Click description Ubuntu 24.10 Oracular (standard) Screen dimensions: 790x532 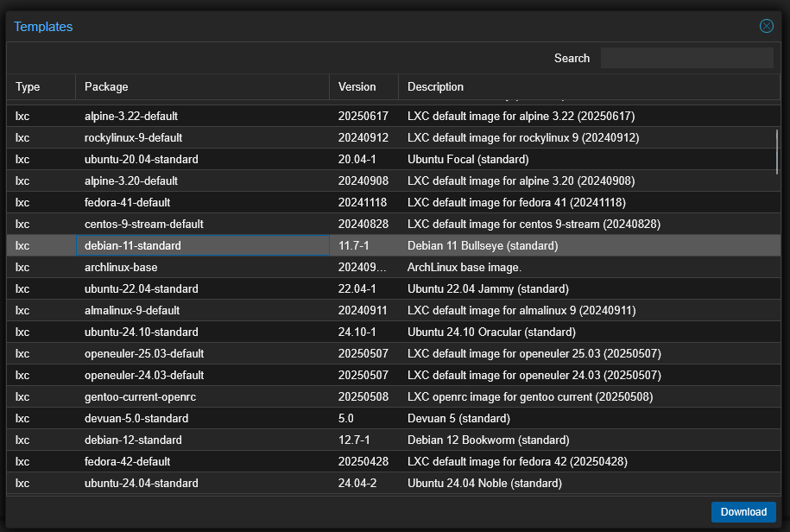pos(492,332)
